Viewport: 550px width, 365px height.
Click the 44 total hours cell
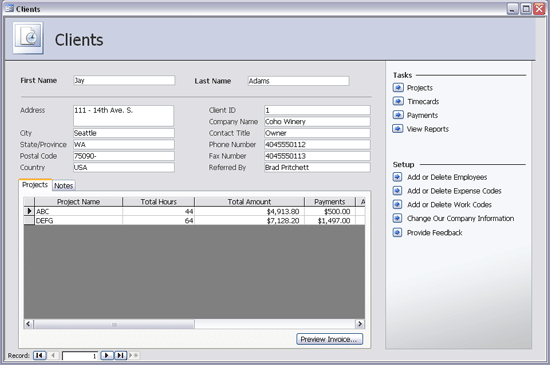(159, 211)
